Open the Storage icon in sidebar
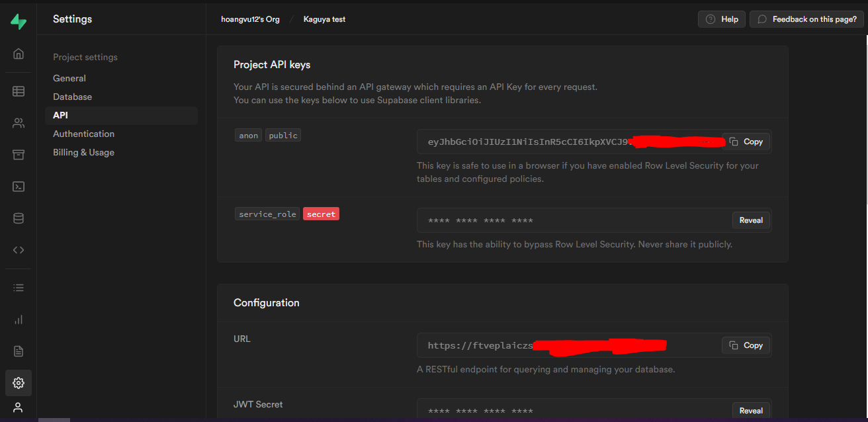The height and width of the screenshot is (422, 868). click(18, 154)
